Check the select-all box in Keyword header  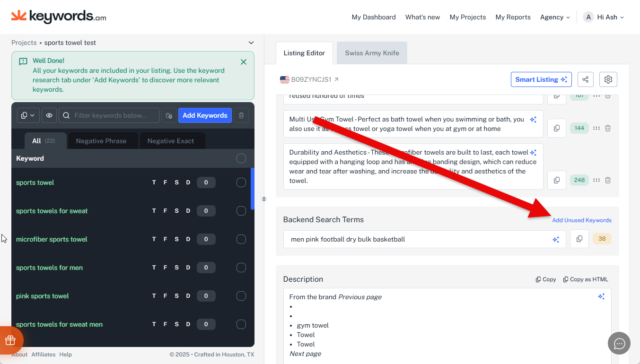[241, 158]
